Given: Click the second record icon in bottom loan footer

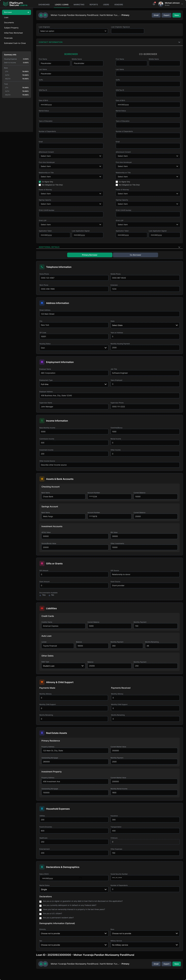Looking at the screenshot, I should [45, 964].
